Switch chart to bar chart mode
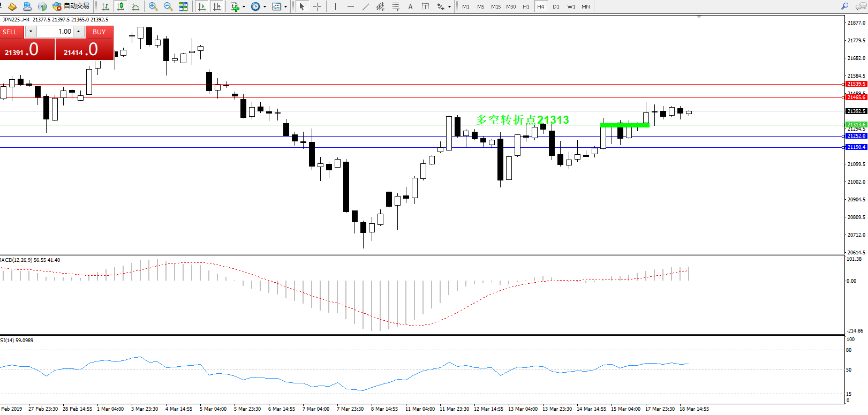The height and width of the screenshot is (415, 868). click(105, 6)
